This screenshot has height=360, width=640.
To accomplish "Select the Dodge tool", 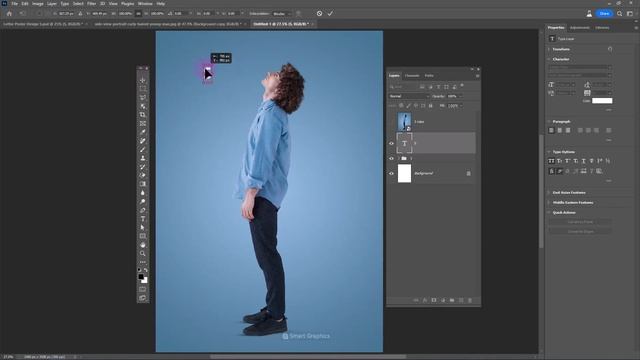I will click(x=142, y=201).
